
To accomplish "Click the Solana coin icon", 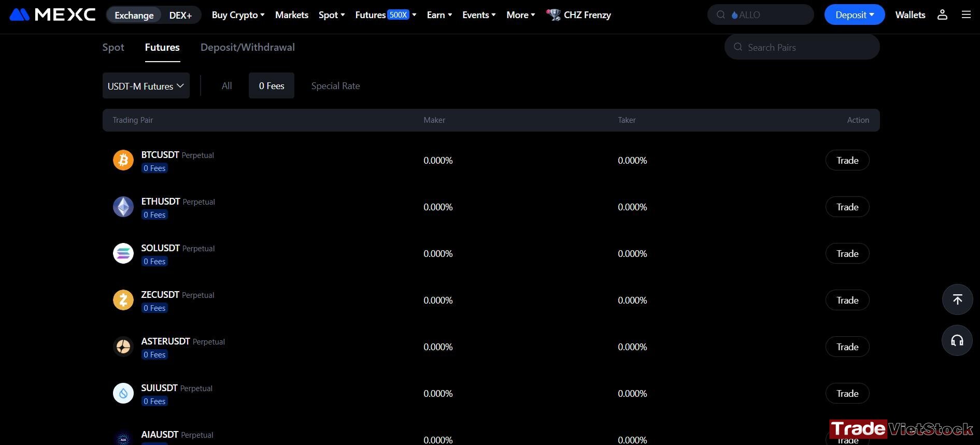I will point(123,253).
